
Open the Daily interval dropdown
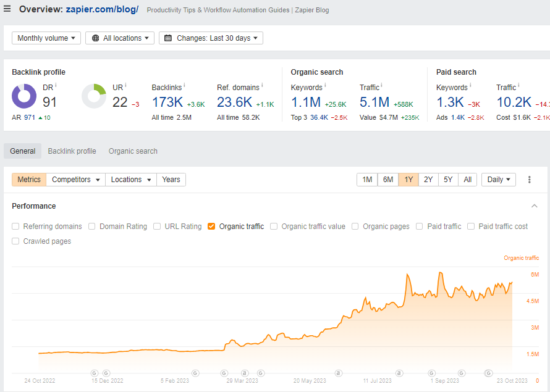[499, 180]
